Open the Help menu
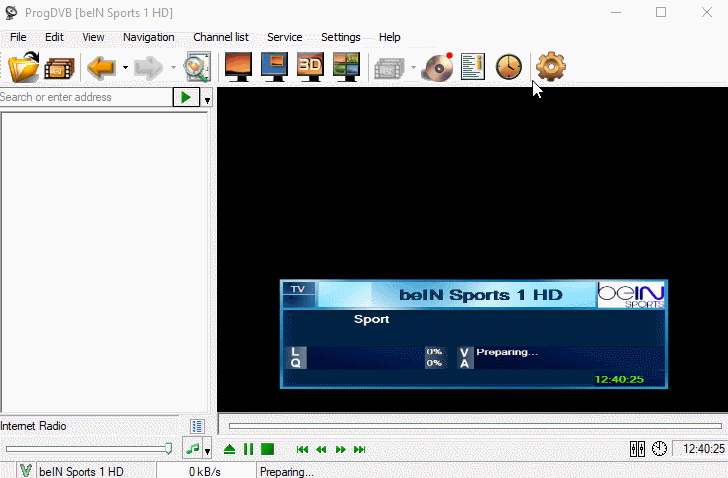This screenshot has height=478, width=728. tap(390, 37)
